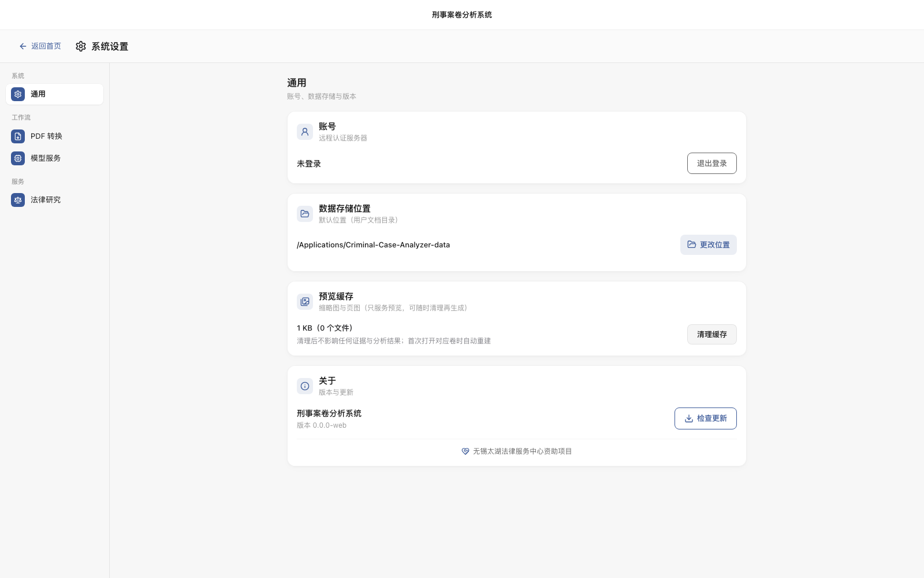Click the PDF 转换 document icon

point(18,136)
